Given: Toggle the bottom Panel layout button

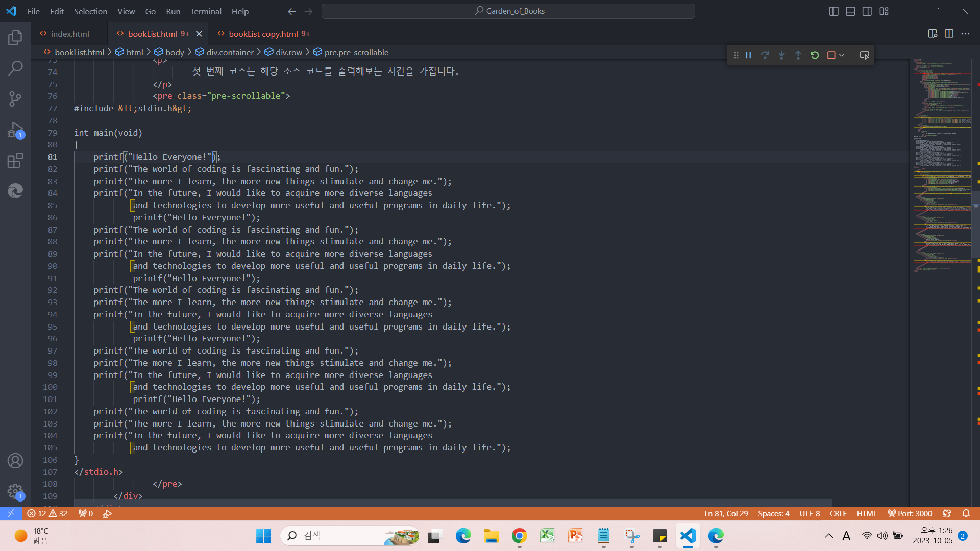Looking at the screenshot, I should (x=850, y=11).
